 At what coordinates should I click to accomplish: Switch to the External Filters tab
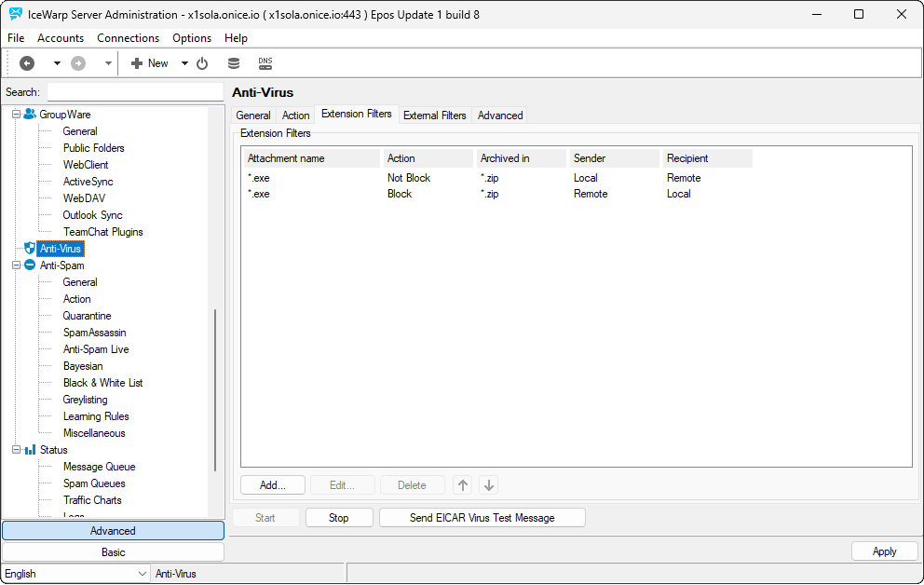tap(435, 116)
